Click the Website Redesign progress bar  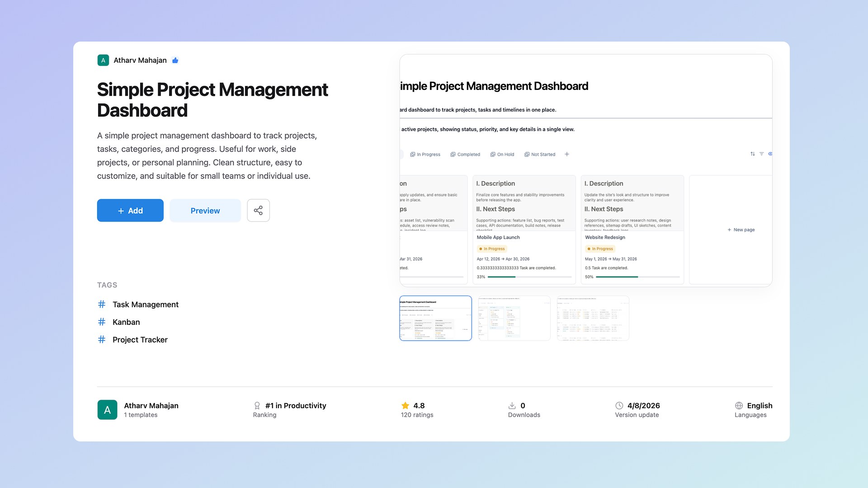coord(637,277)
